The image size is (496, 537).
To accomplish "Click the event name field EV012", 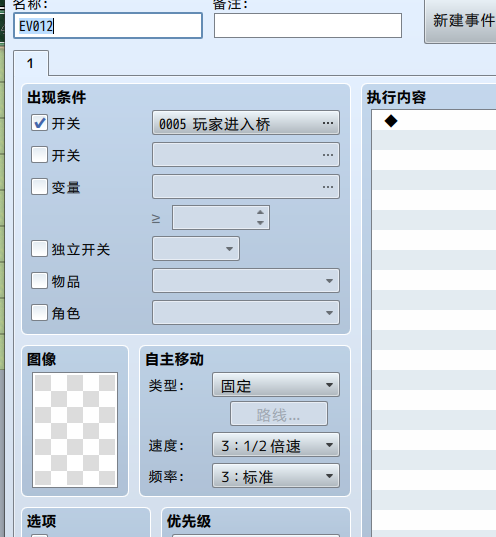I will 108,26.
